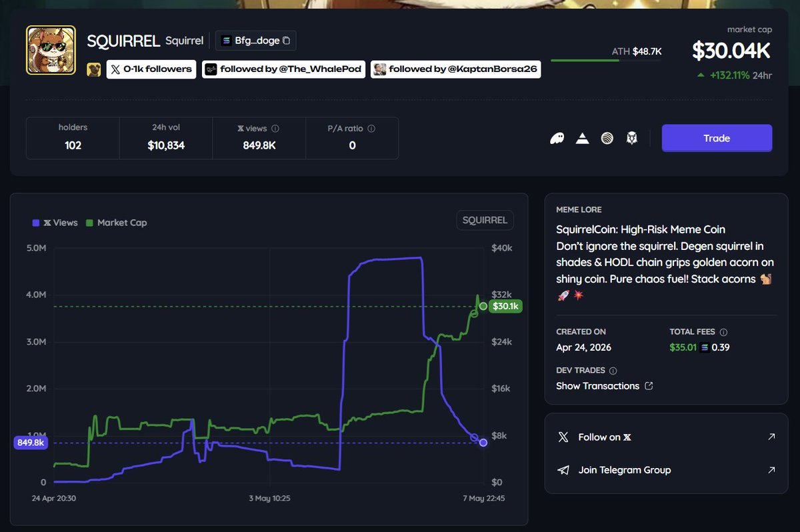This screenshot has width=800, height=532.
Task: Click the P/A ratio value 0
Action: point(352,145)
